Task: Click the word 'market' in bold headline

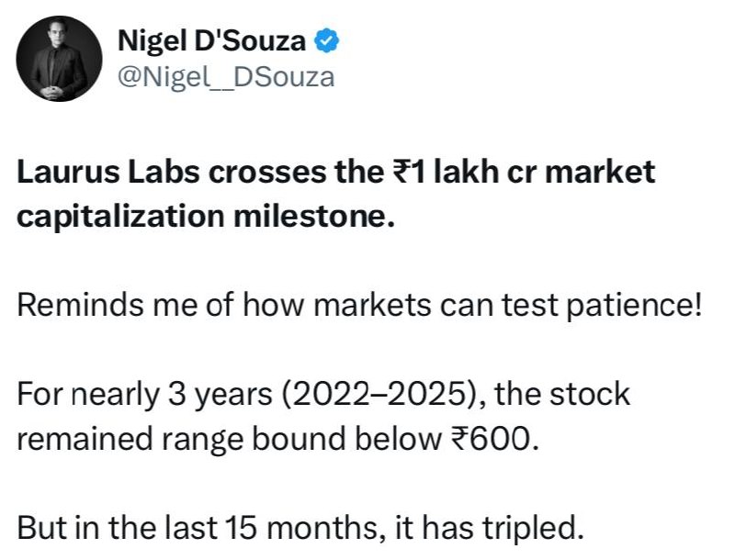Action: point(600,172)
